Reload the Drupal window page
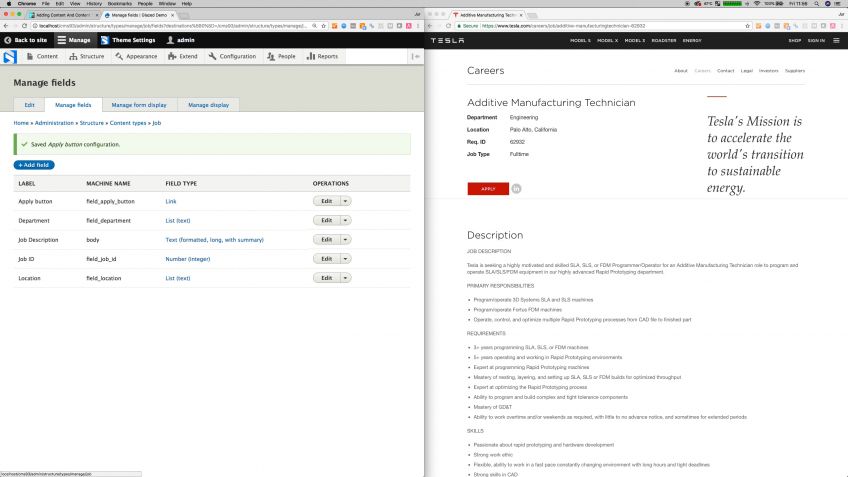The width and height of the screenshot is (848, 477). click(x=24, y=26)
